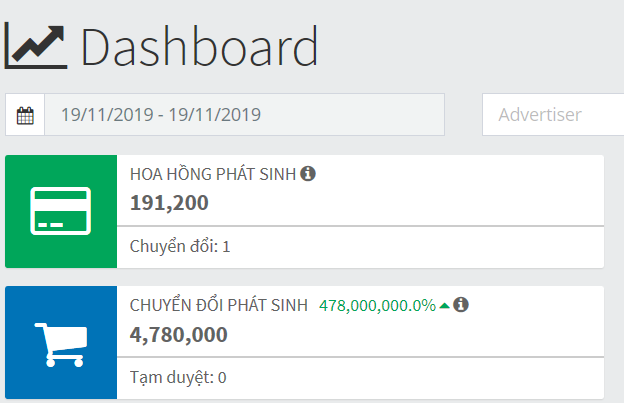Click the HOA HỒNG PHÁT SINH label

[212, 174]
